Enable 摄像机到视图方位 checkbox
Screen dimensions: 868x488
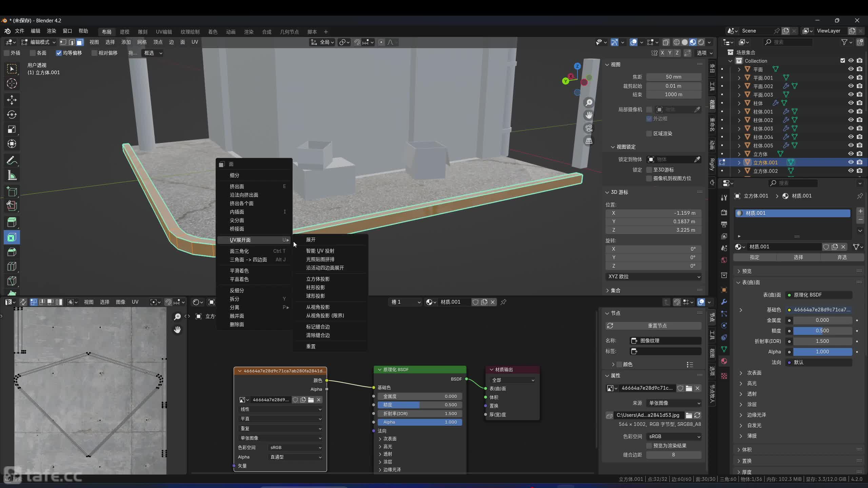(x=649, y=178)
